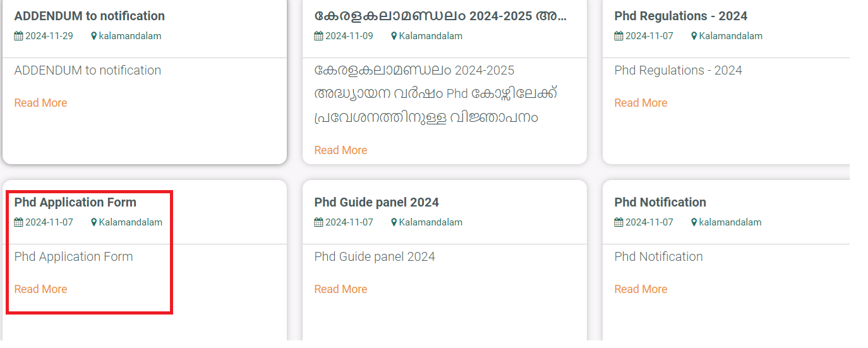Screen dimensions: 868x348
Task: Click the Phd Notification card title
Action: point(660,203)
